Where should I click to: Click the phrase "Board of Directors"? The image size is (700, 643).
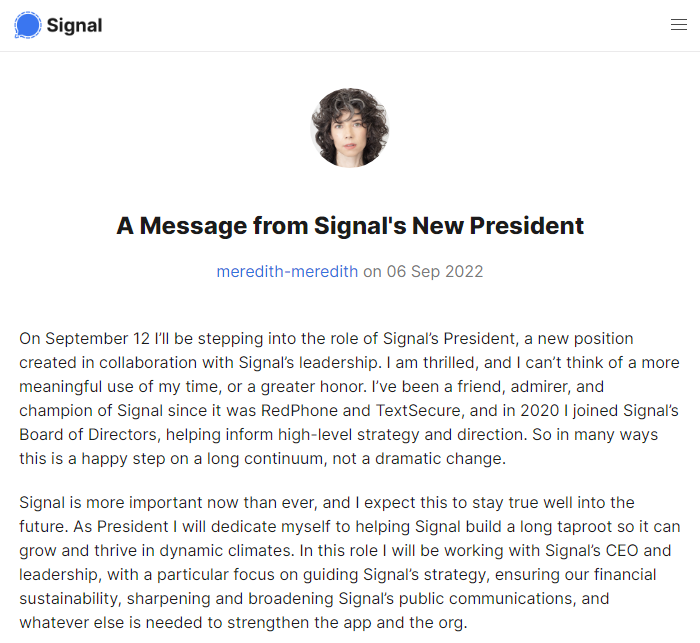pos(88,434)
